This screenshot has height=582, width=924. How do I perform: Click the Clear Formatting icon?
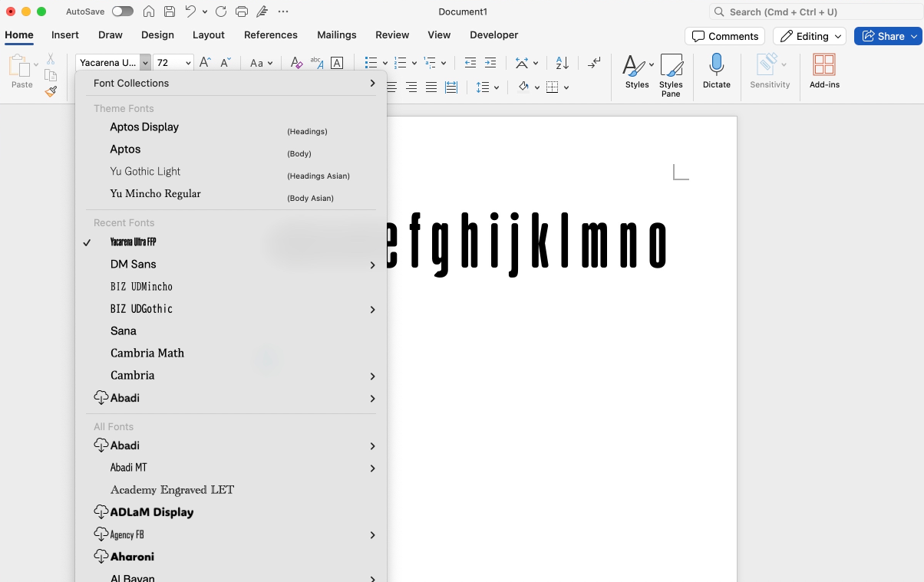tap(296, 64)
